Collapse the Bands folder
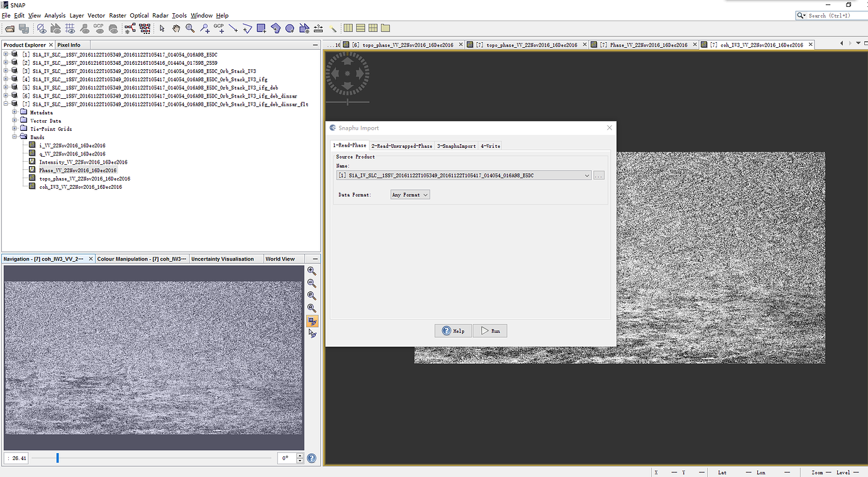 tap(14, 137)
